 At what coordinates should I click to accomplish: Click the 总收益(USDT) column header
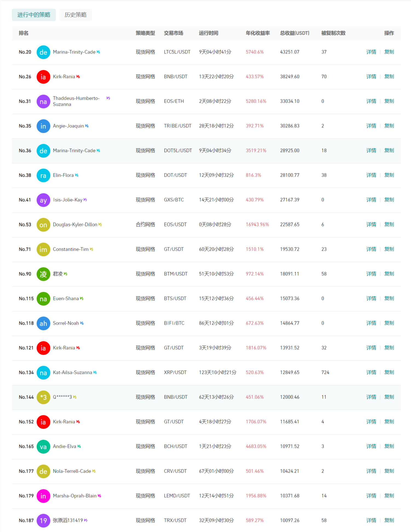coord(295,33)
